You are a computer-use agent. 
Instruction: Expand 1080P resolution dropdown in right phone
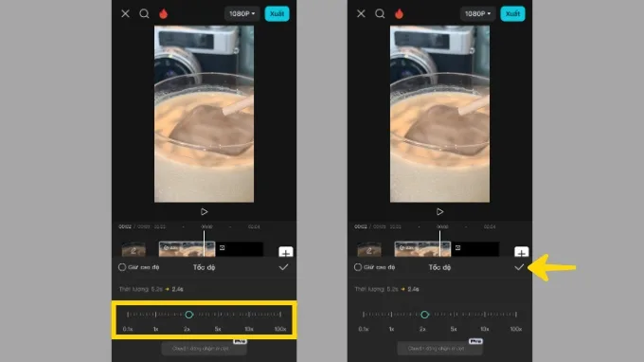pos(477,13)
